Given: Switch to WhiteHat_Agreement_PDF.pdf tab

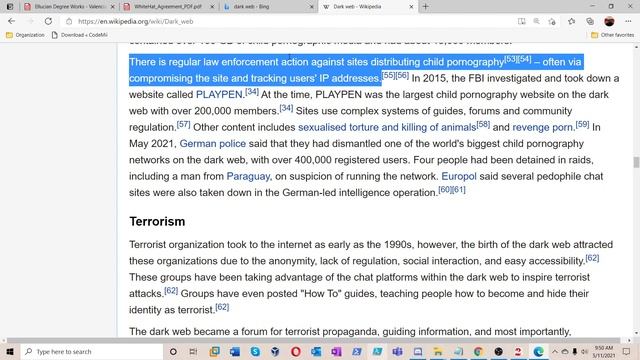Looking at the screenshot, I should 168,7.
